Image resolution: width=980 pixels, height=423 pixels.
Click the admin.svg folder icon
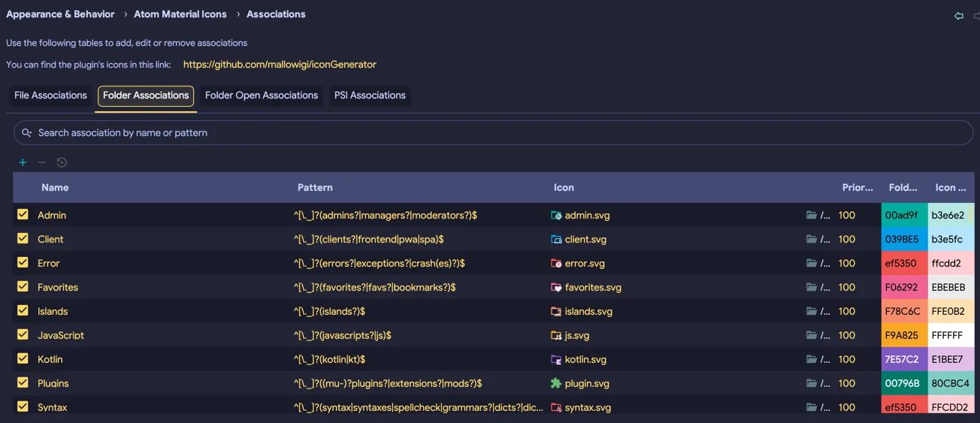[x=556, y=215]
